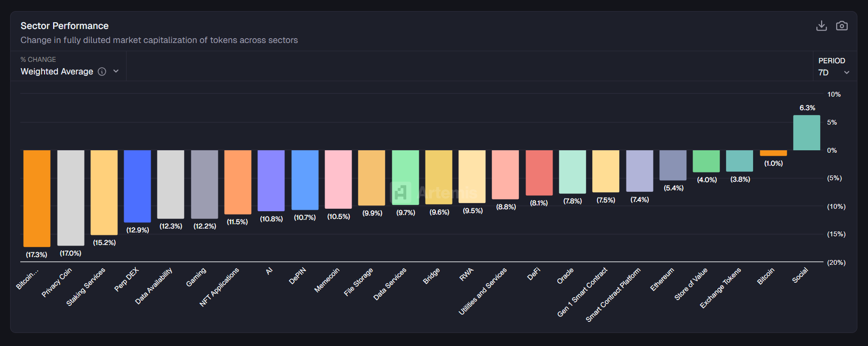Expand the 7D period dropdown
Screen dimensions: 868x346
833,72
